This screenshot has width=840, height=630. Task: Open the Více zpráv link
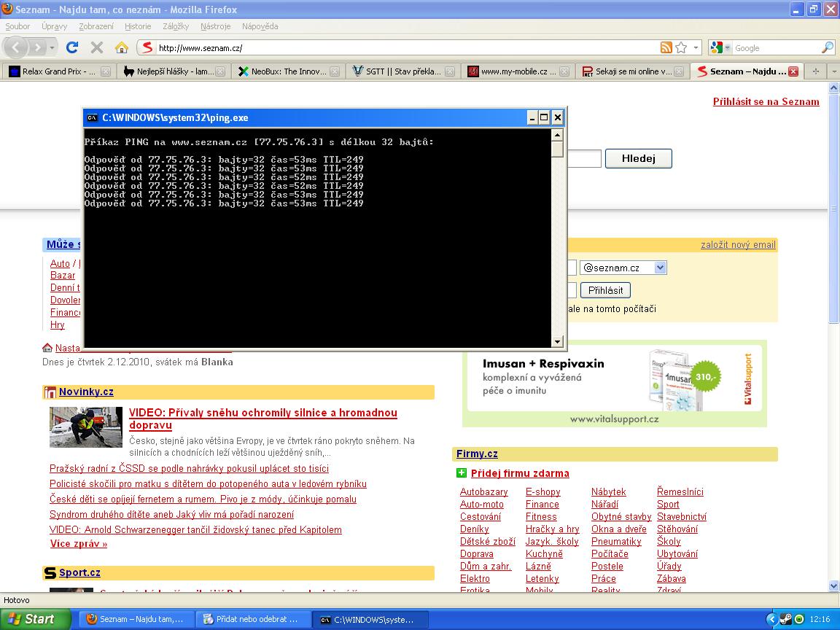click(x=79, y=544)
